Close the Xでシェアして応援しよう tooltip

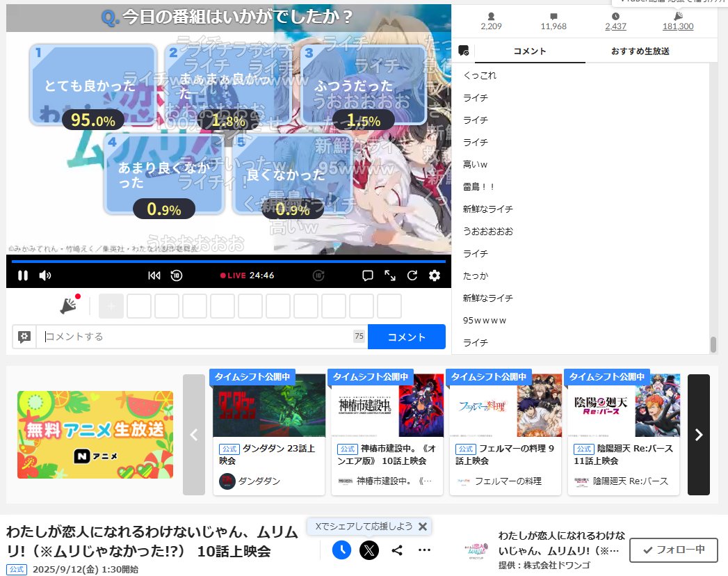[x=423, y=527]
